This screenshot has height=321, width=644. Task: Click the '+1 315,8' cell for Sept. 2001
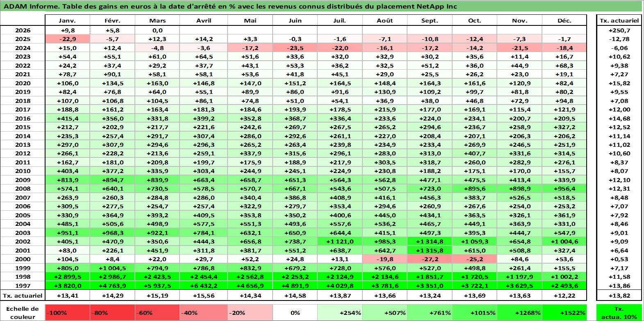pos(430,250)
